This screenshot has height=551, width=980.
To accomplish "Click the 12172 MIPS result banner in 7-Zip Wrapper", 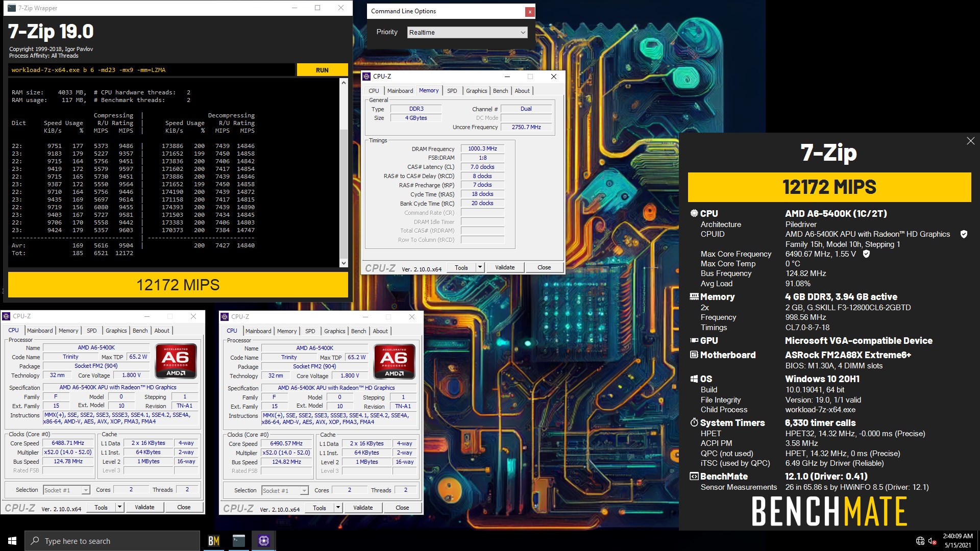I will click(x=178, y=285).
